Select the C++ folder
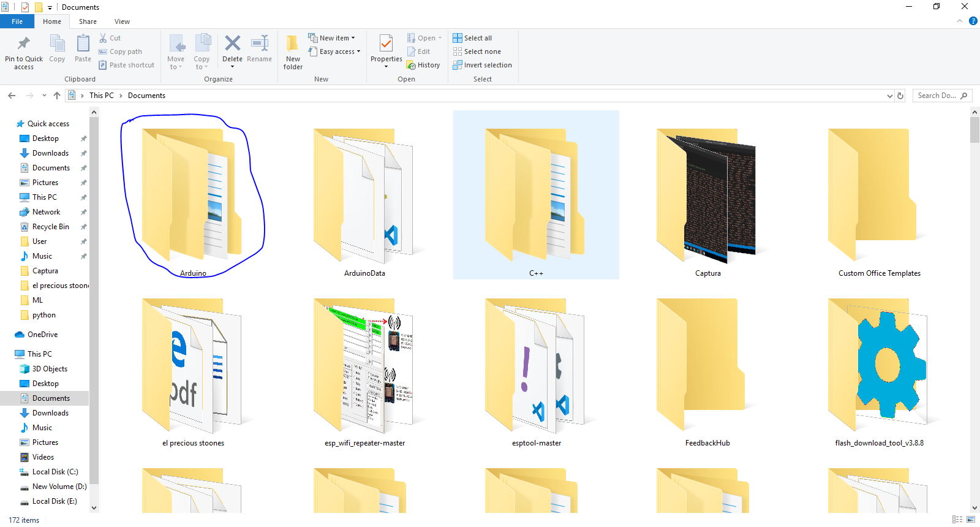The image size is (980, 527). point(536,195)
